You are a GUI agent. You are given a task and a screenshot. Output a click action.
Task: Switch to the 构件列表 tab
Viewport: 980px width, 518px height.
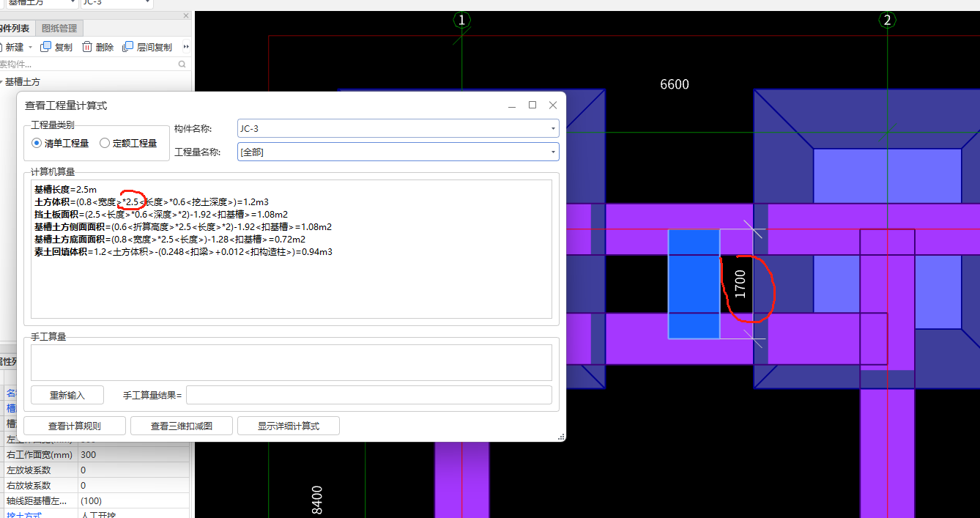[15, 28]
